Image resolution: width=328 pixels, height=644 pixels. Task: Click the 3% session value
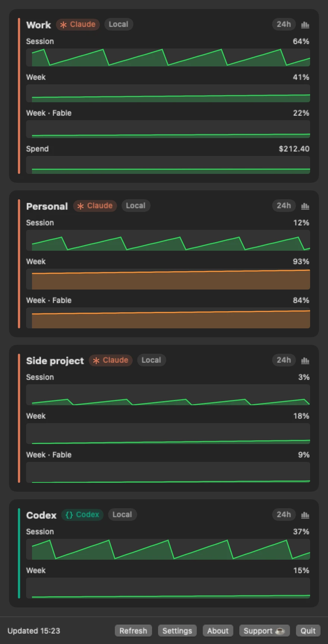tap(304, 377)
